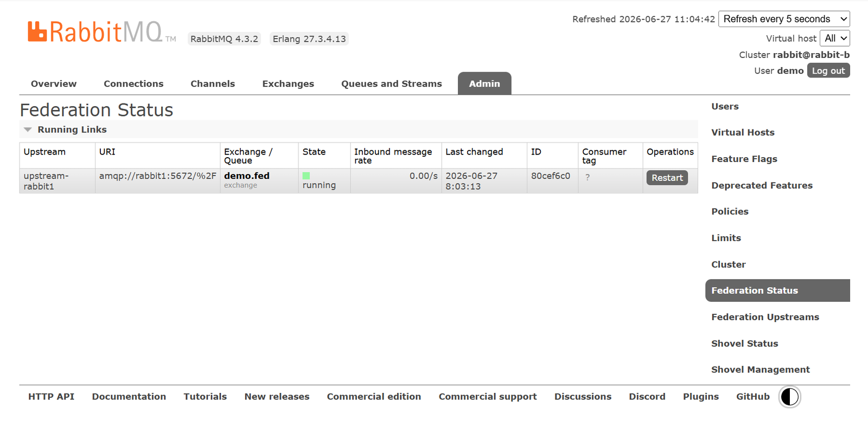868x433 pixels.
Task: Visit the GitHub footer link
Action: click(752, 397)
